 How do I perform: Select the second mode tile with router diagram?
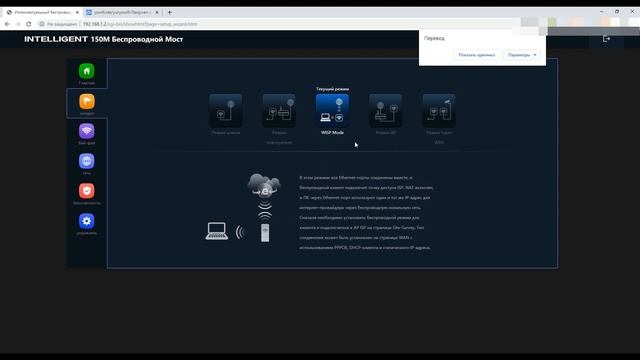click(x=279, y=111)
